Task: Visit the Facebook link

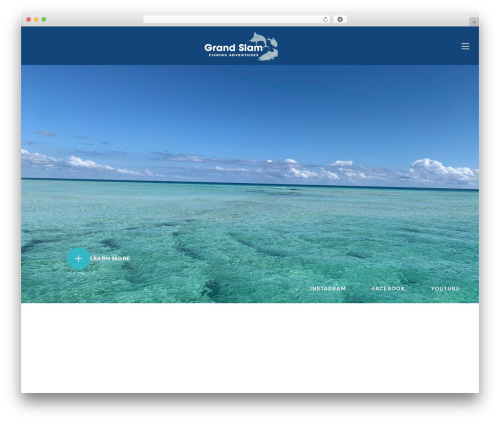Action: 388,288
